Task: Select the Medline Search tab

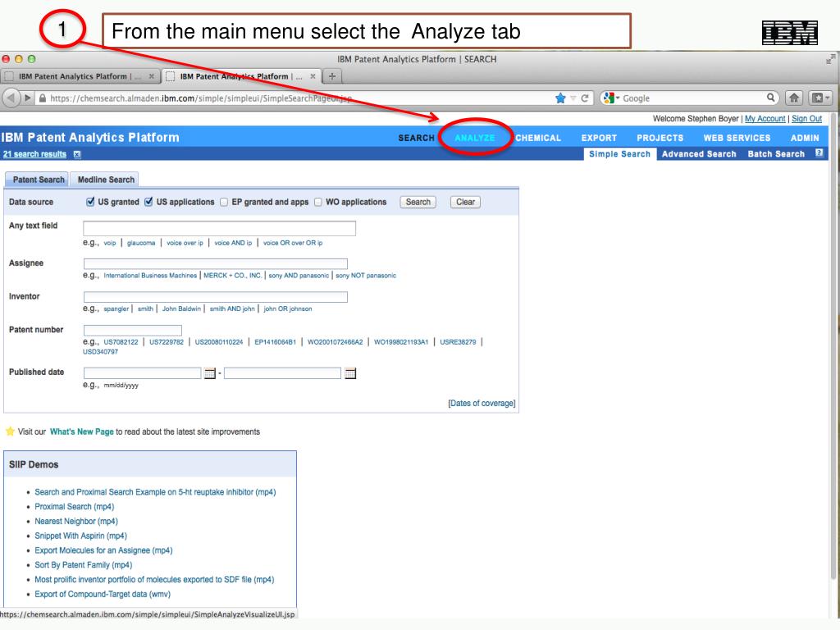Action: 106,180
